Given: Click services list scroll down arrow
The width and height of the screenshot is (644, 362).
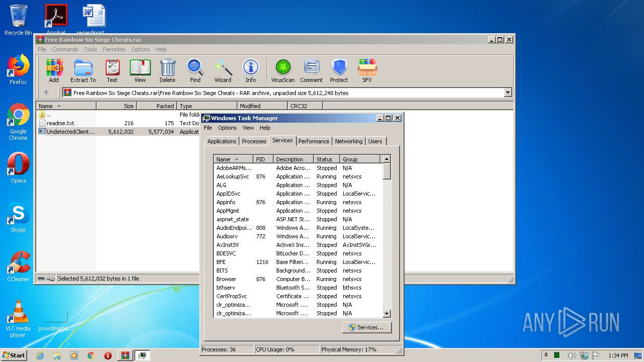Looking at the screenshot, I should 386,313.
